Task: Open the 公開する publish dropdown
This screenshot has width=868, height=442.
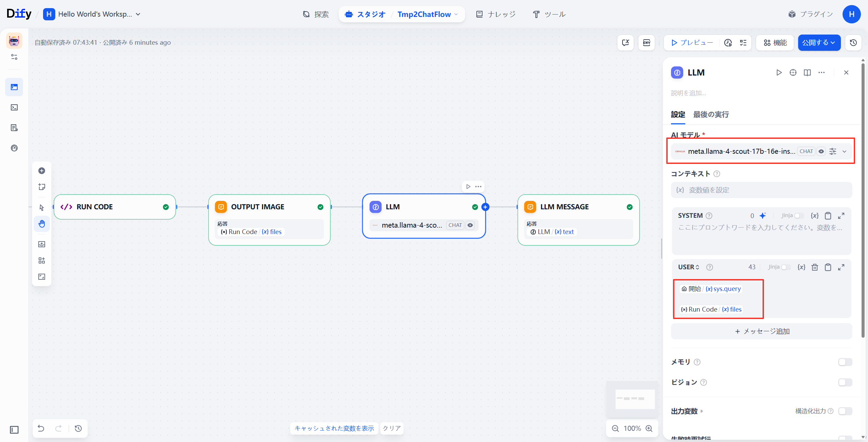Action: point(819,43)
